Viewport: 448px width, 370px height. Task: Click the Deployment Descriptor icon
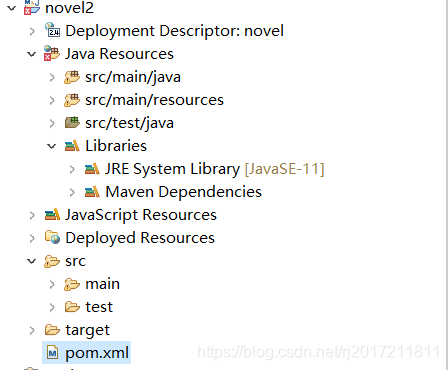(x=52, y=30)
